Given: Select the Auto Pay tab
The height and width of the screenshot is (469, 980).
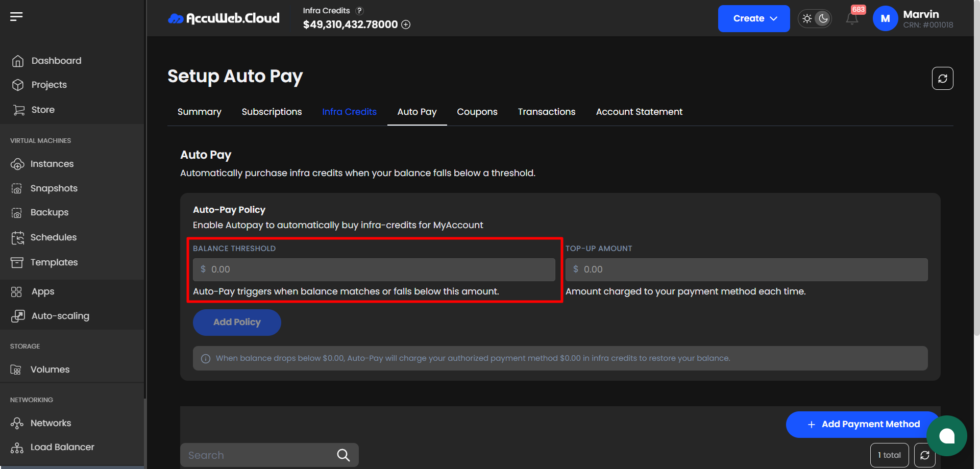Looking at the screenshot, I should 417,112.
